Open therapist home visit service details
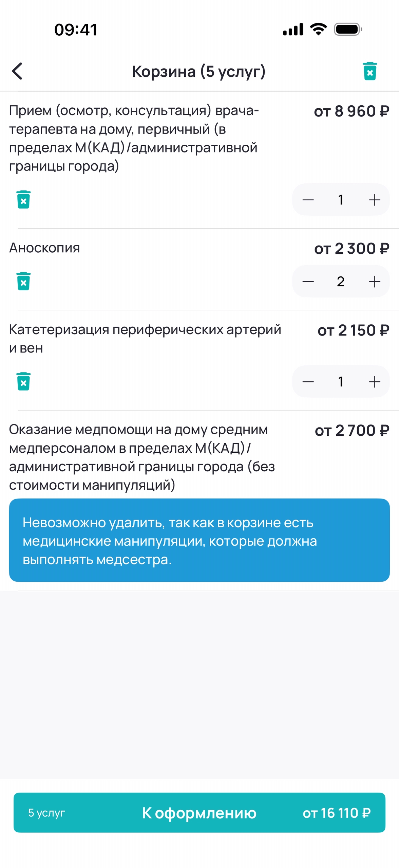399x868 pixels. (134, 138)
